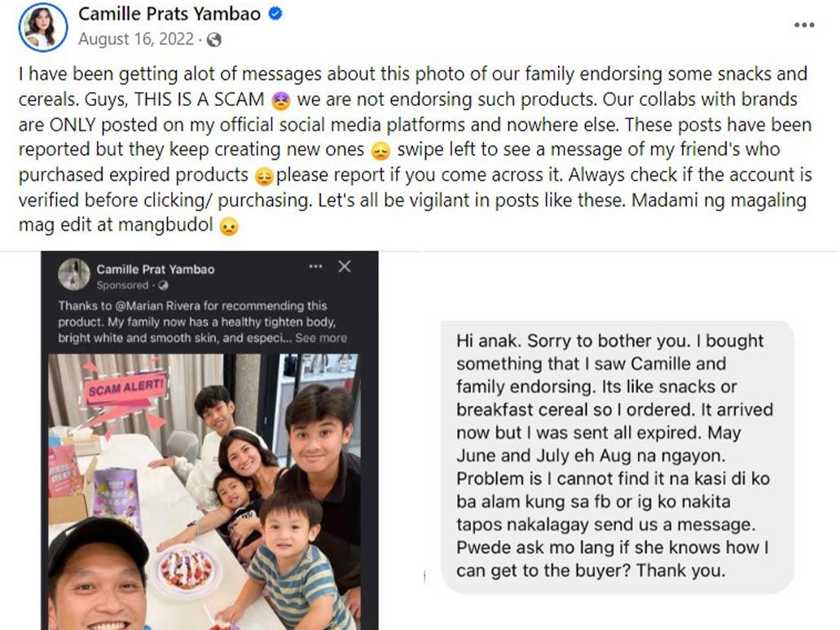Click the three dots in the sponsored ad
This screenshot has height=630, width=840.
pyautogui.click(x=316, y=267)
